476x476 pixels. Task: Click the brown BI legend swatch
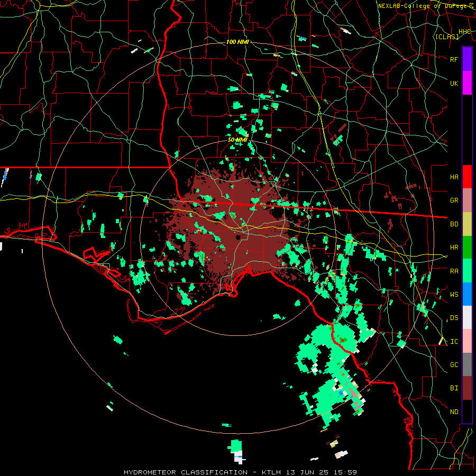[467, 388]
